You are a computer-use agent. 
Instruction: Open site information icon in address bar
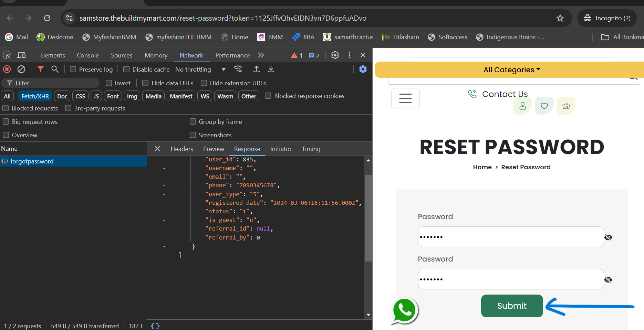70,18
